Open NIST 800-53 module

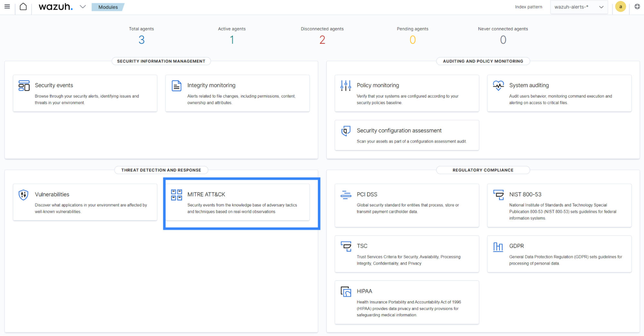[559, 205]
